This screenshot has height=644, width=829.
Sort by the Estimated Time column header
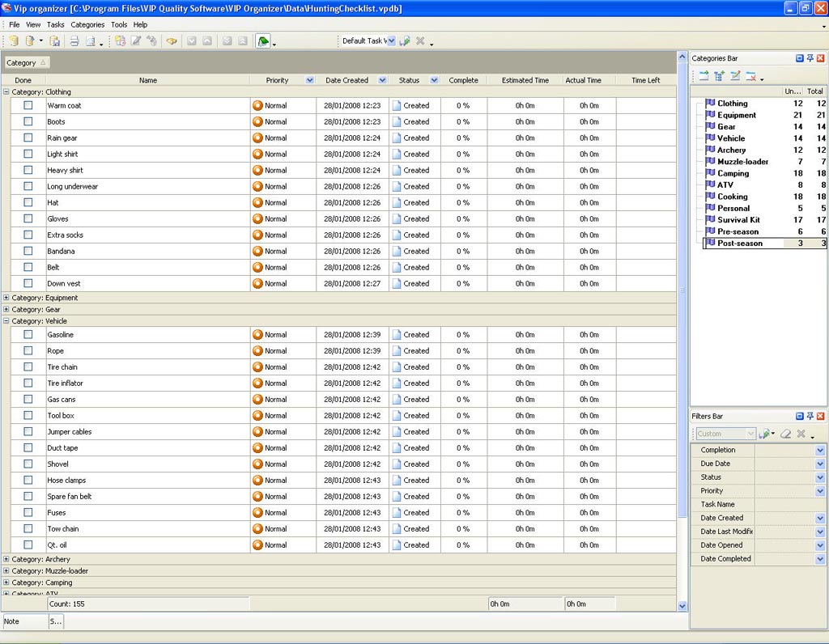[x=525, y=80]
